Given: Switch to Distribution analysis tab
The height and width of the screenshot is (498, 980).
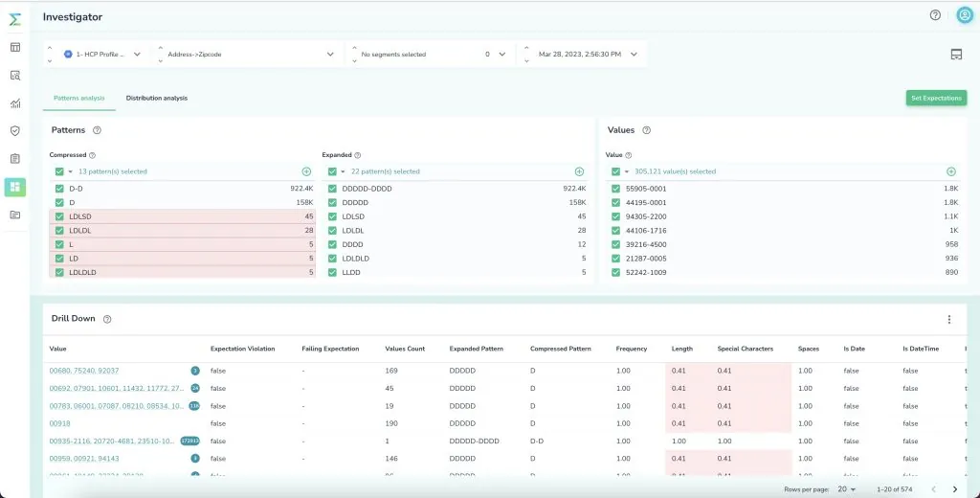Looking at the screenshot, I should [156, 98].
